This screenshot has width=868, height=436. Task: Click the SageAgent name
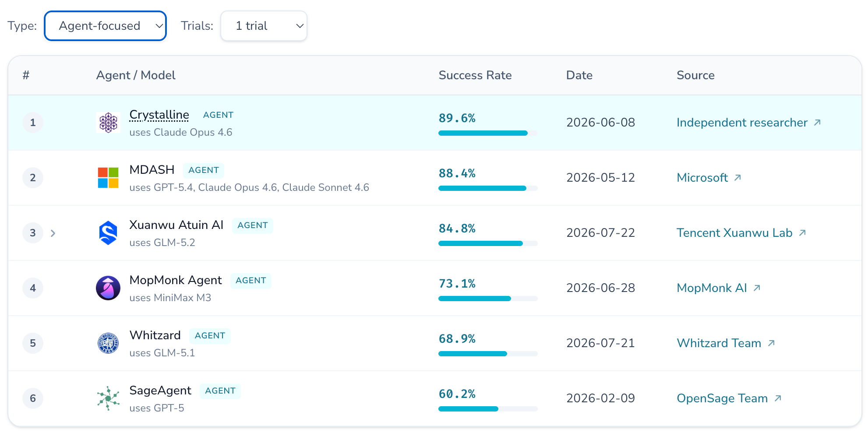[x=160, y=390]
